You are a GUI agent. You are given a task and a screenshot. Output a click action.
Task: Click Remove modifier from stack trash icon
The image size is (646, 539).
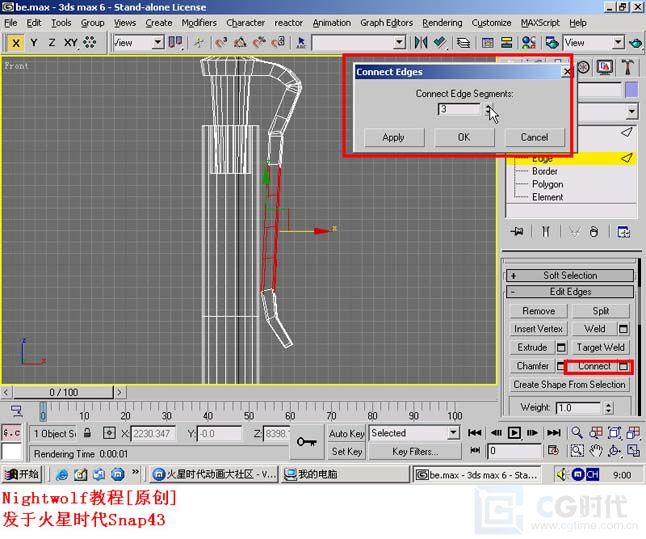pos(594,232)
